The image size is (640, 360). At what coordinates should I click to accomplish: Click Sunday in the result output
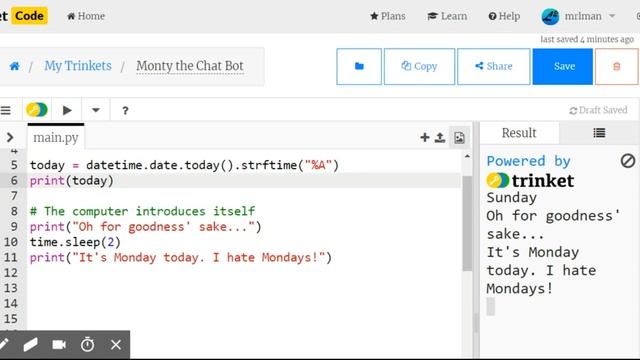(511, 198)
